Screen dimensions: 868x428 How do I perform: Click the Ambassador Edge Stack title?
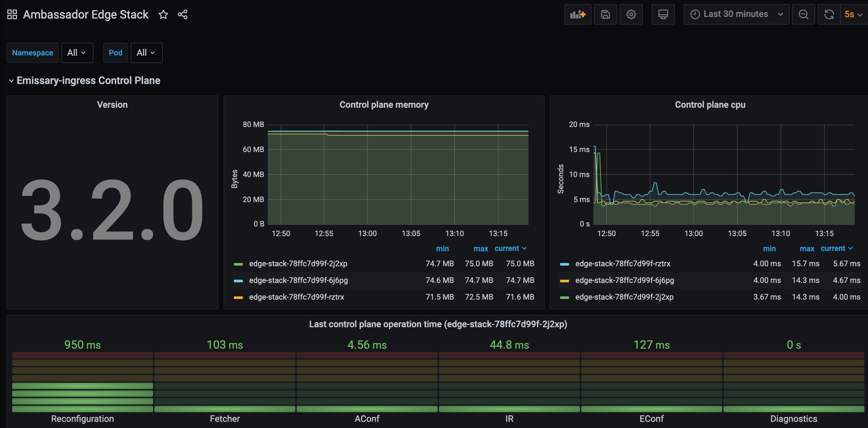pyautogui.click(x=86, y=15)
